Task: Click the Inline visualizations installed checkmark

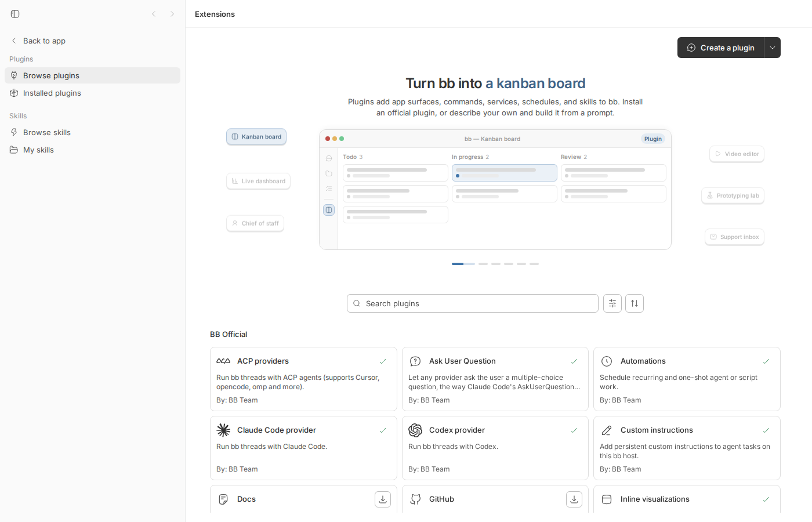Action: pyautogui.click(x=766, y=499)
